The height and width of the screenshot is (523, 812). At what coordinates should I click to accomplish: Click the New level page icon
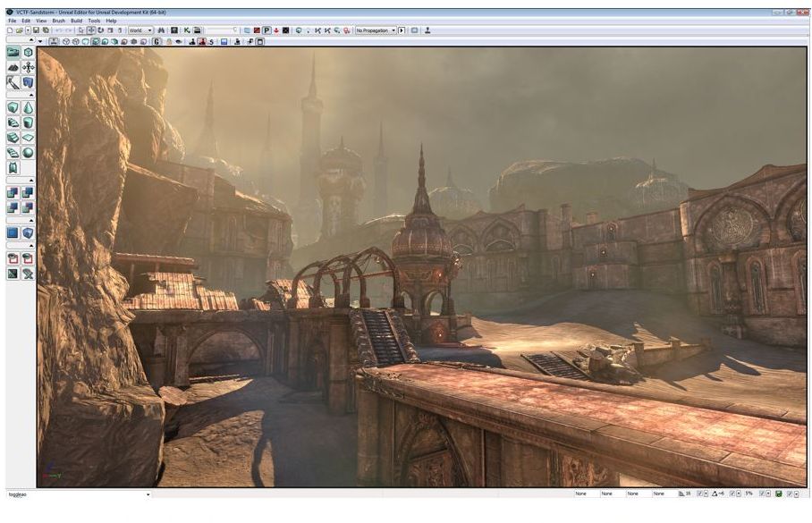pyautogui.click(x=10, y=30)
